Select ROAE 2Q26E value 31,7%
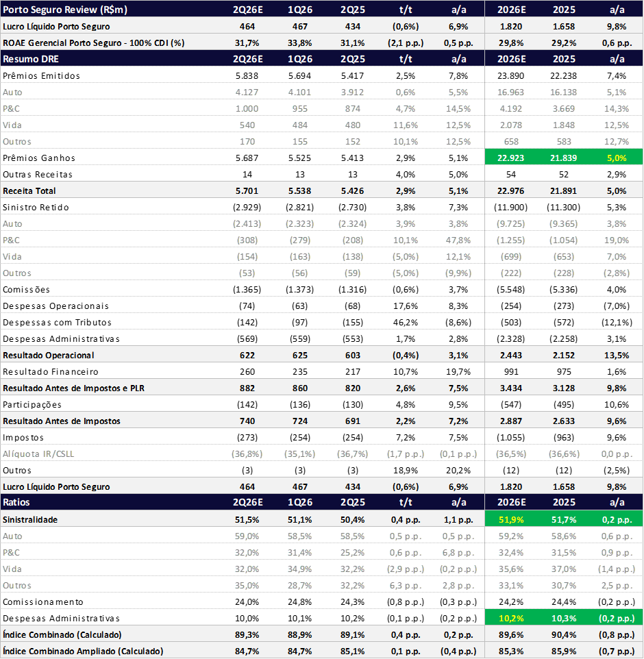The width and height of the screenshot is (644, 659). pos(247,43)
